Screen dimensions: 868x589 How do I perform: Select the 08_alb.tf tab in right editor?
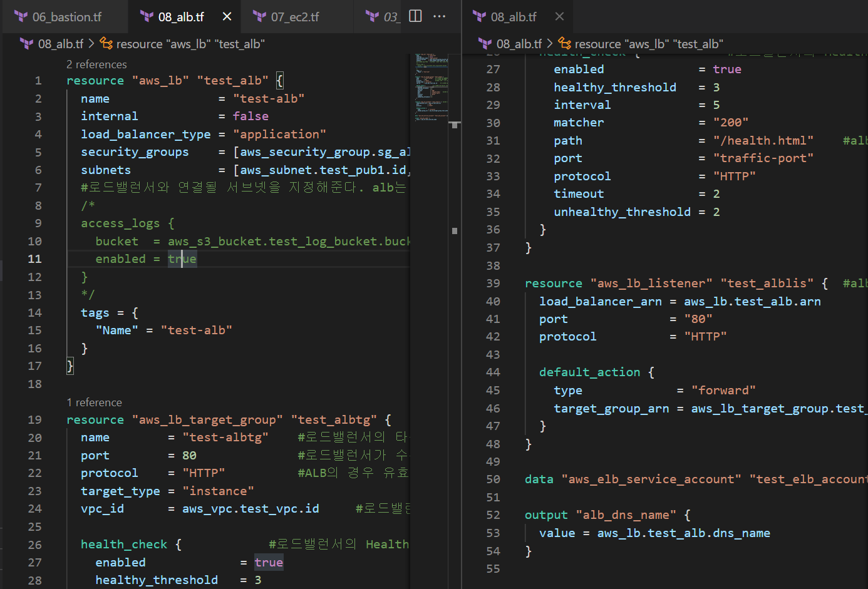tap(514, 17)
